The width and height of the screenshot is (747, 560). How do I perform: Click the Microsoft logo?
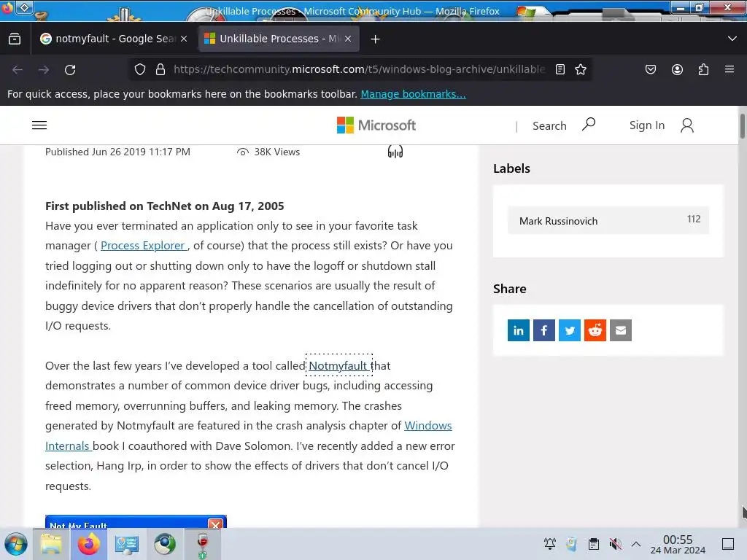376,125
